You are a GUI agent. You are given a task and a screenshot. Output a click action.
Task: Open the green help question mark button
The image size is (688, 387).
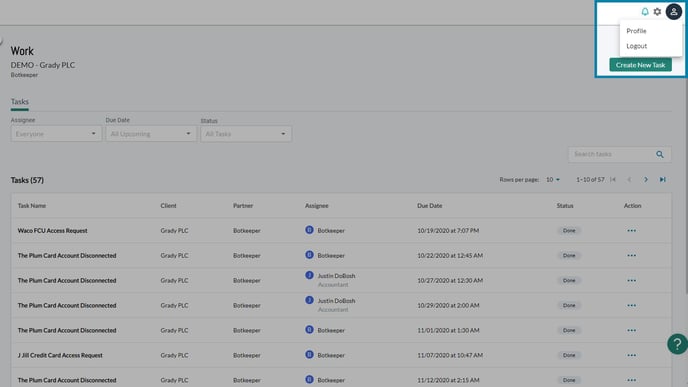(677, 344)
